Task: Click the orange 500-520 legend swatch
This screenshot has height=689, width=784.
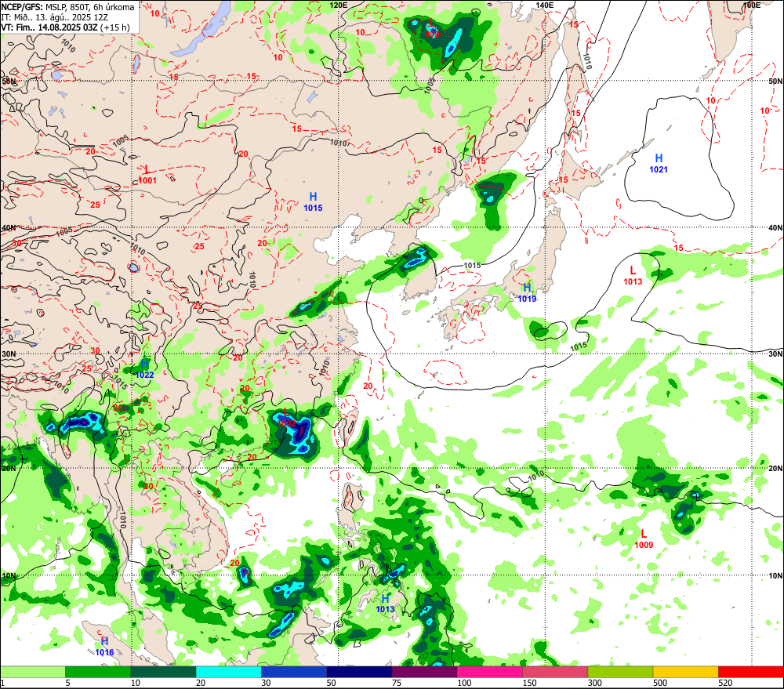Action: tap(685, 672)
